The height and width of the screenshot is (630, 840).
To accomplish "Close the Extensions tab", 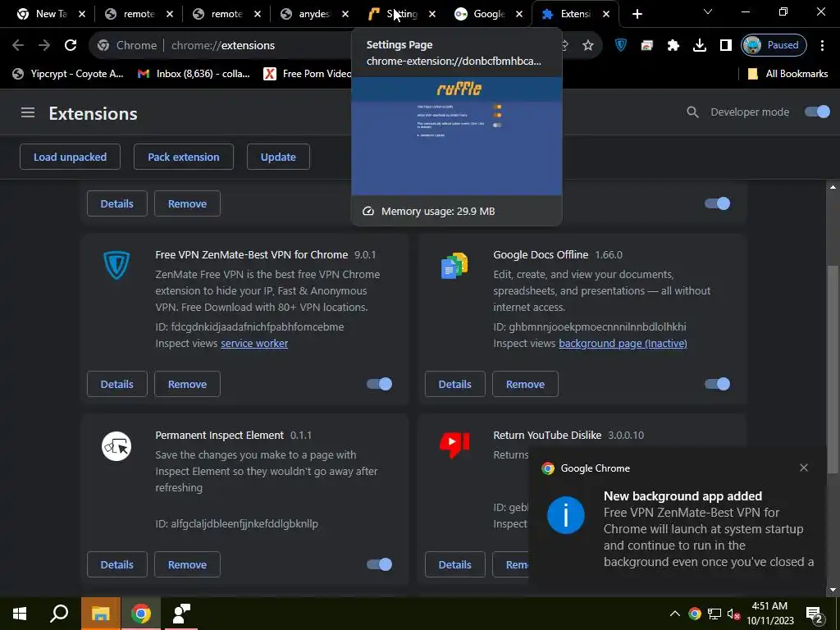I will click(x=606, y=15).
